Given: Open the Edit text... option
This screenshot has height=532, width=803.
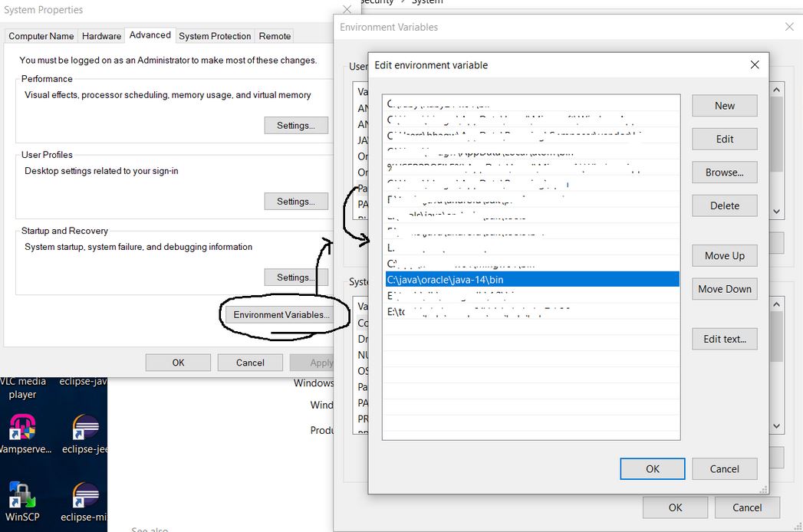Looking at the screenshot, I should tap(724, 339).
